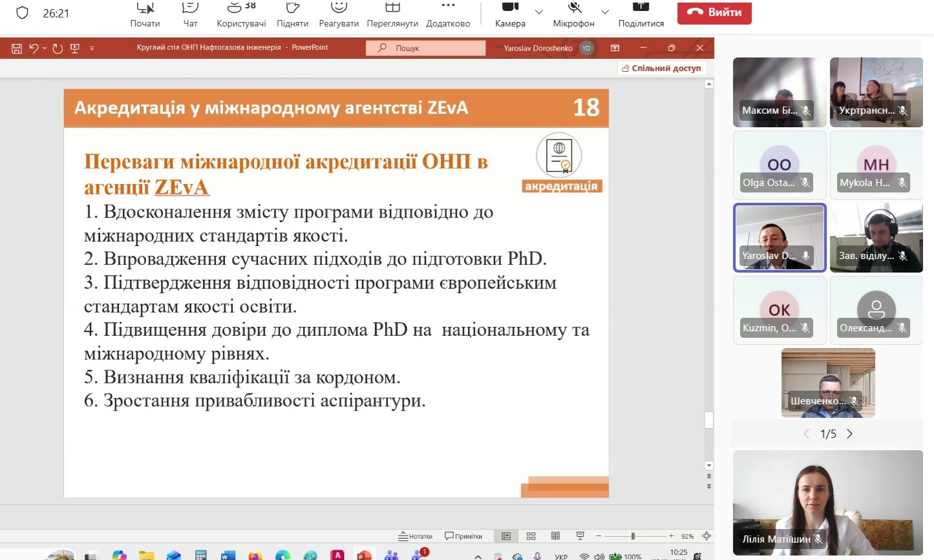Expand camera options arrow next to Камера
The image size is (934, 560).
coord(539,12)
